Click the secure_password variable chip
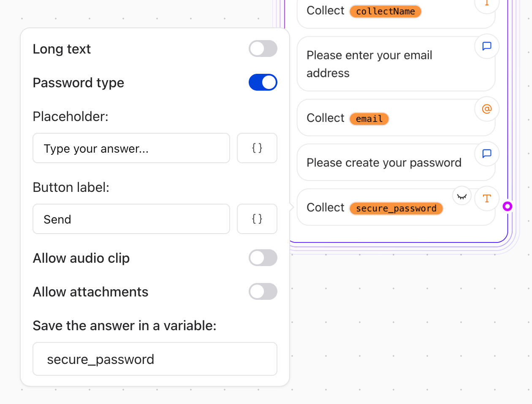 pyautogui.click(x=396, y=208)
